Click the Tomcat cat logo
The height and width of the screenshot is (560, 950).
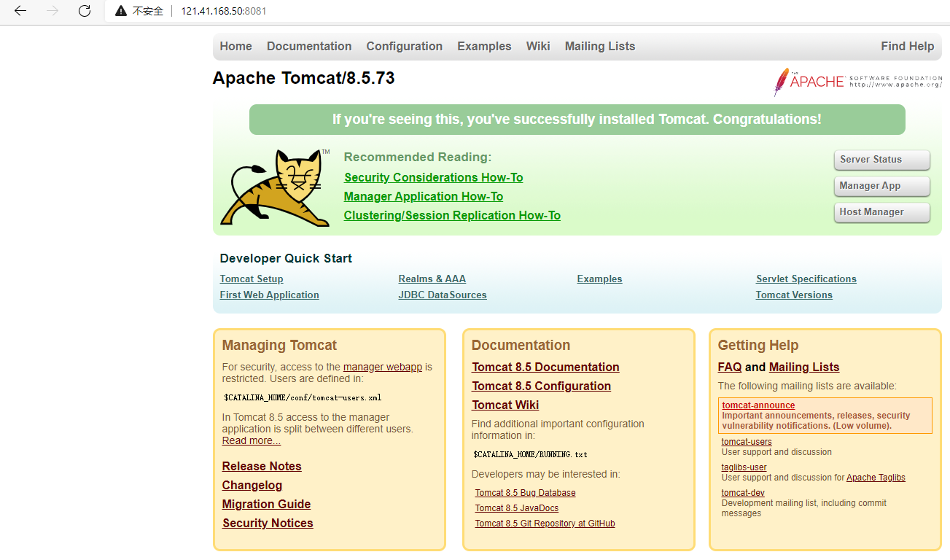pyautogui.click(x=275, y=187)
